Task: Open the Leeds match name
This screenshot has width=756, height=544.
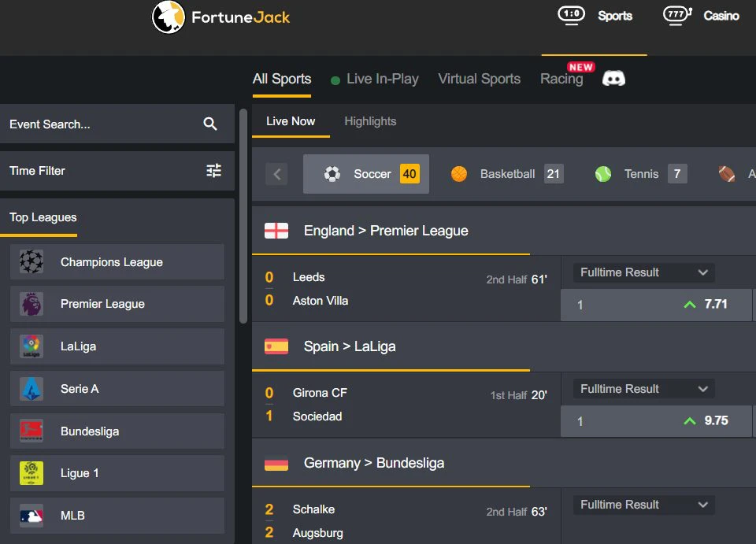Action: tap(309, 277)
